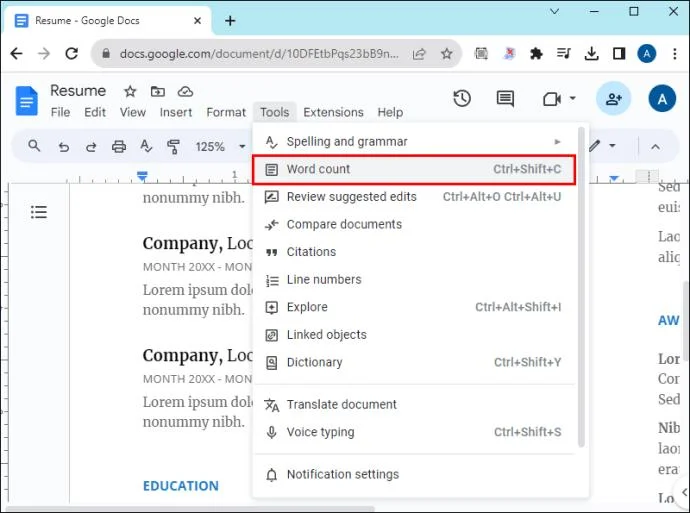
Task: Click the redo arrow icon
Action: coord(91,147)
